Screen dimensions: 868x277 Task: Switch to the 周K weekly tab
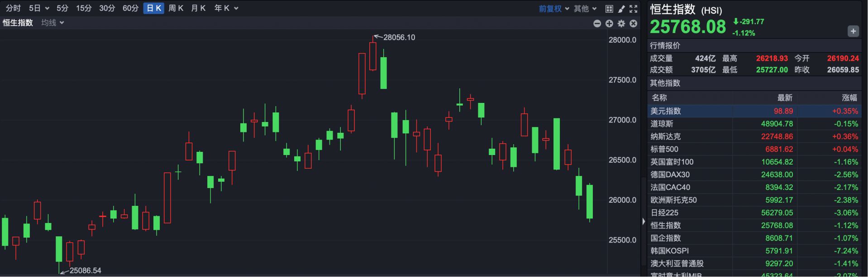[x=176, y=8]
